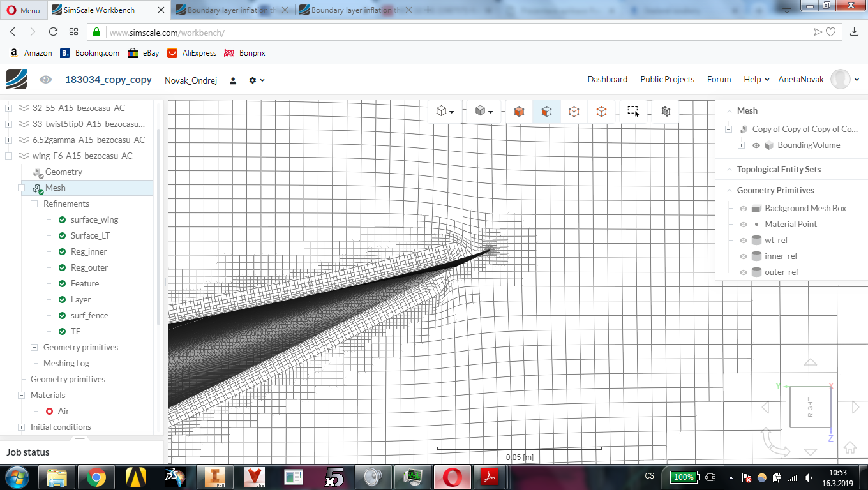The height and width of the screenshot is (490, 868).
Task: Toggle visibility of inner_ref
Action: click(743, 256)
